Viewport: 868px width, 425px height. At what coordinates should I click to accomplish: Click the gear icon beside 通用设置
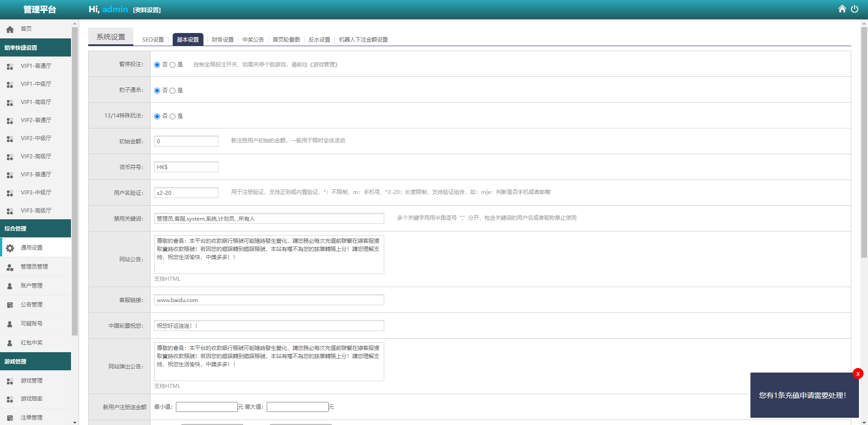pyautogui.click(x=10, y=248)
